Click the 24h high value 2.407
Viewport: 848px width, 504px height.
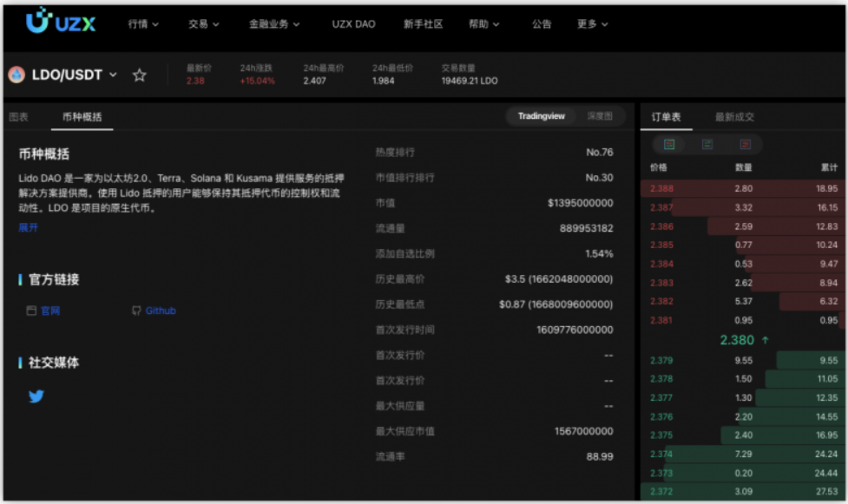click(x=315, y=81)
